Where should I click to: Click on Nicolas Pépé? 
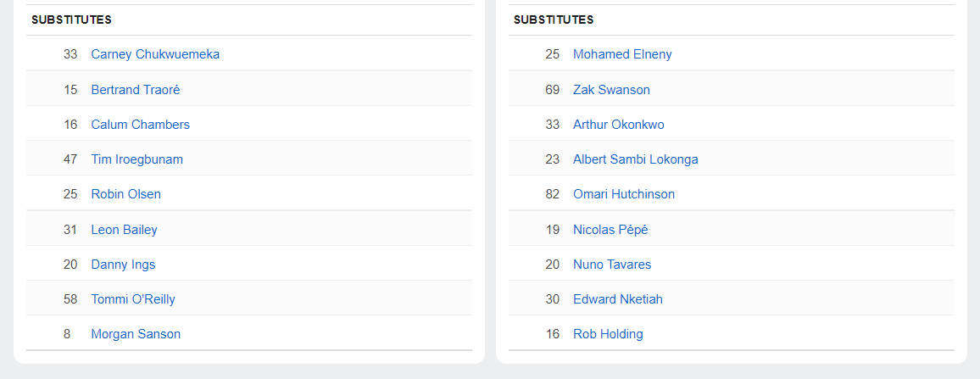coord(610,230)
